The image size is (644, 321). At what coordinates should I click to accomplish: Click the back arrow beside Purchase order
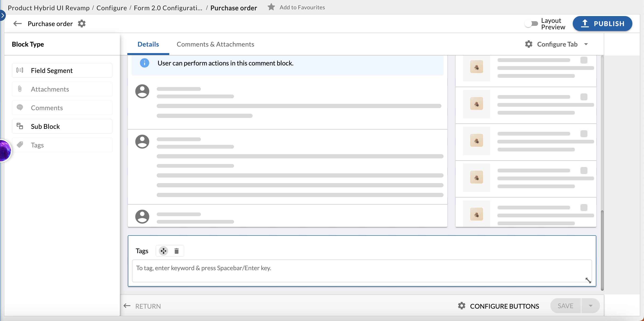click(17, 24)
